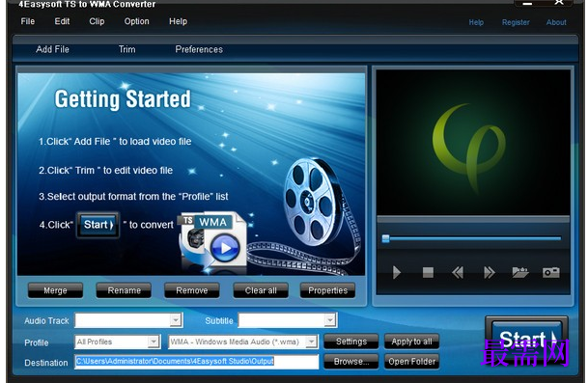Take a snapshot with camera icon
The height and width of the screenshot is (383, 588).
[551, 272]
